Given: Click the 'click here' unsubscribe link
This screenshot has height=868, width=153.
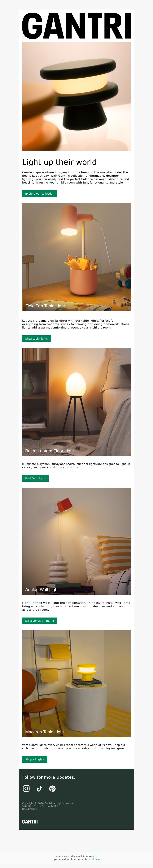Looking at the screenshot, I should [x=95, y=859].
